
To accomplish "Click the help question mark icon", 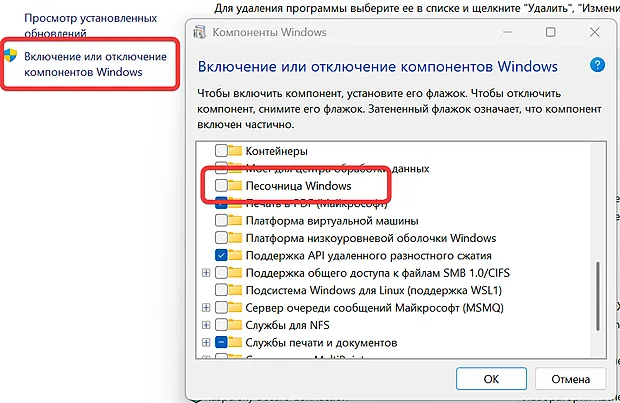I will [x=597, y=65].
